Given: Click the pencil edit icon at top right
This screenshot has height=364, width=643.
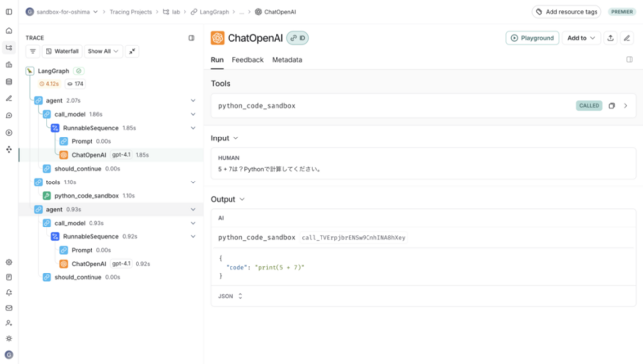Looking at the screenshot, I should tap(627, 38).
